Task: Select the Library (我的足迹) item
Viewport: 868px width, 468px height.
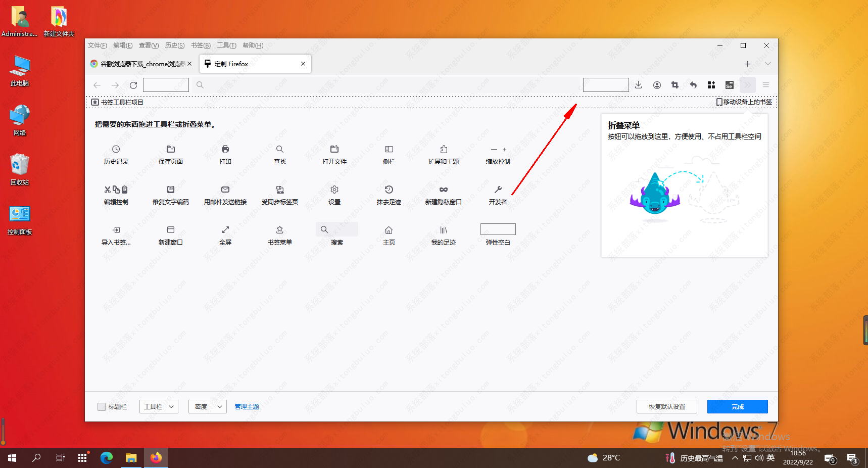Action: (444, 236)
